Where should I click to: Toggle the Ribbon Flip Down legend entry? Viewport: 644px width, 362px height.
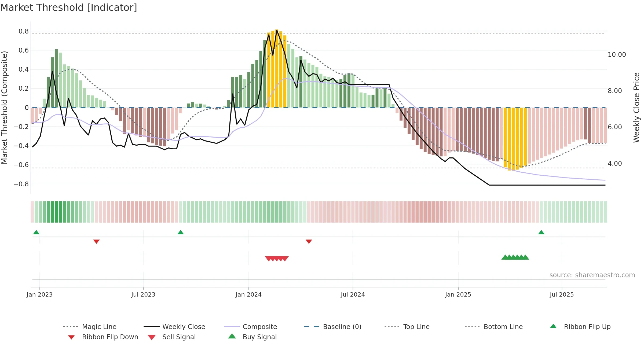pos(103,337)
